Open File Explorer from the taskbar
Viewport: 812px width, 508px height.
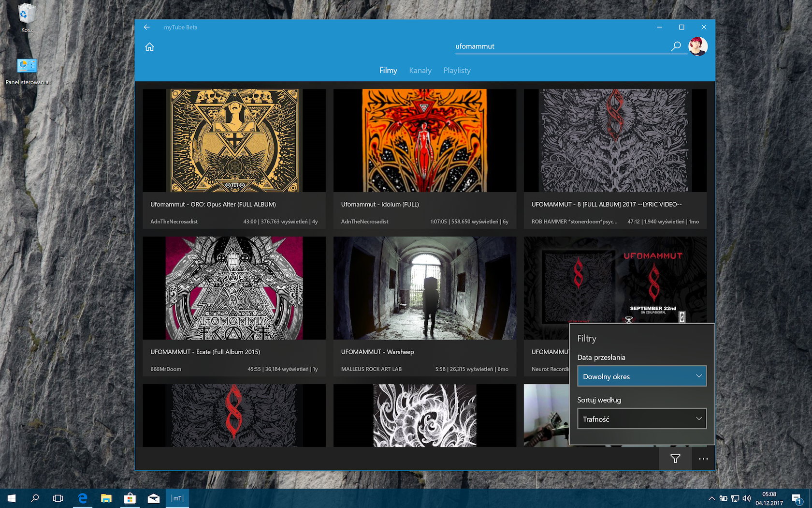[106, 498]
